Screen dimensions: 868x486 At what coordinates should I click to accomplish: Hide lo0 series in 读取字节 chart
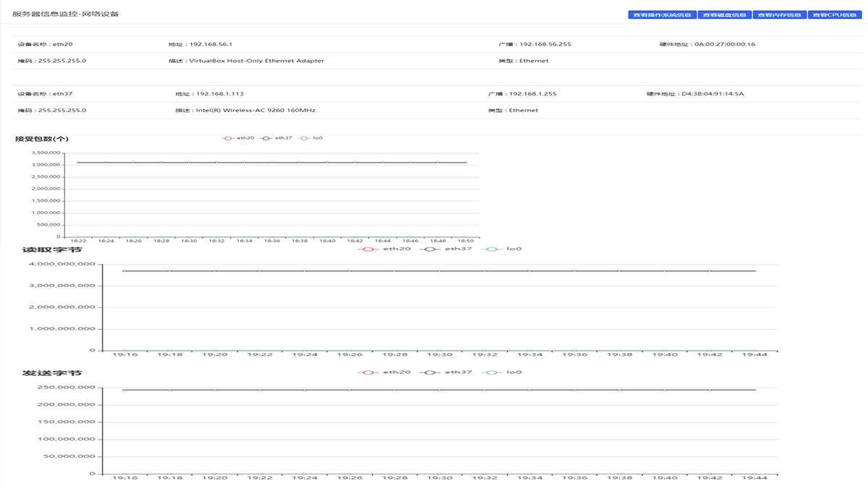504,249
